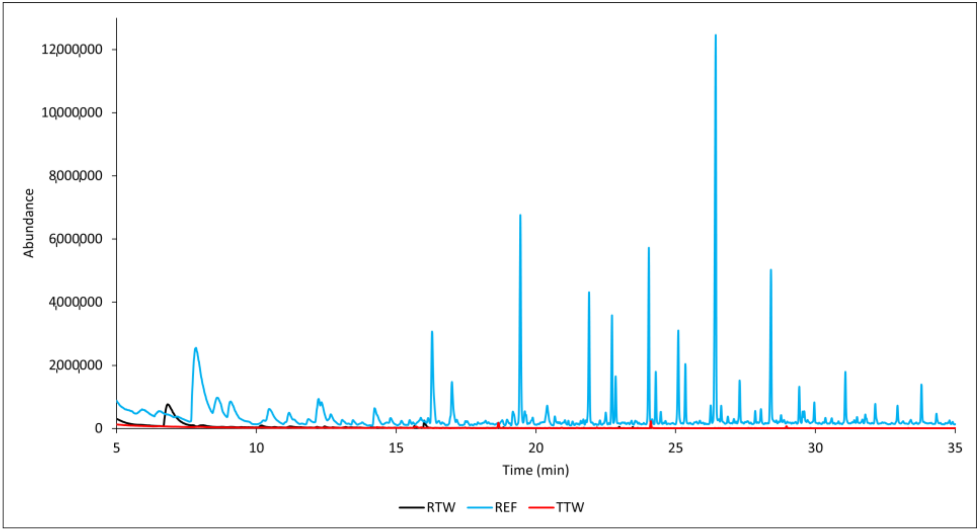Click the 8,000,000 y-axis label
Screen dimensions: 980x531
[x=75, y=176]
